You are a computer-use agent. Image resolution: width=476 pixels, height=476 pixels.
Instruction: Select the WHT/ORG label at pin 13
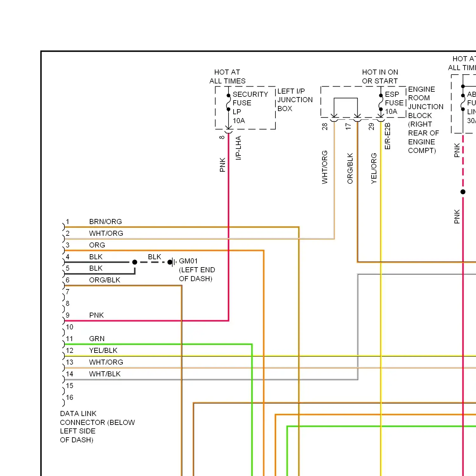tap(106, 362)
